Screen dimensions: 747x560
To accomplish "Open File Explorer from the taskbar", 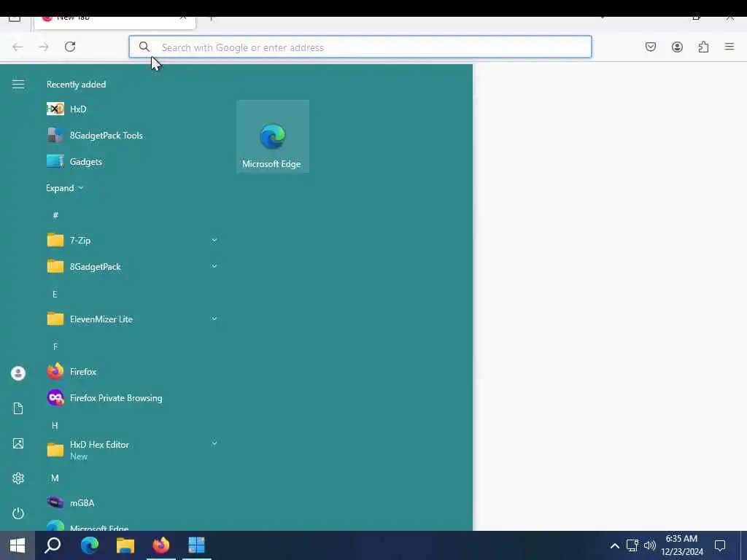I will coord(125,545).
